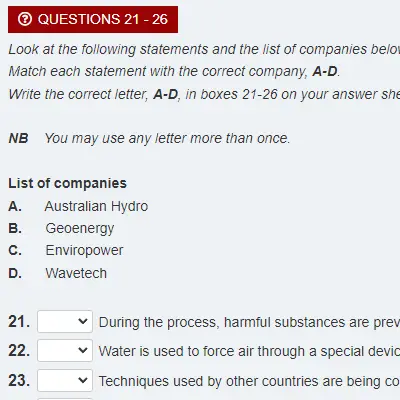Click the Match each statement instruction line
This screenshot has height=400, width=400.
[x=174, y=71]
